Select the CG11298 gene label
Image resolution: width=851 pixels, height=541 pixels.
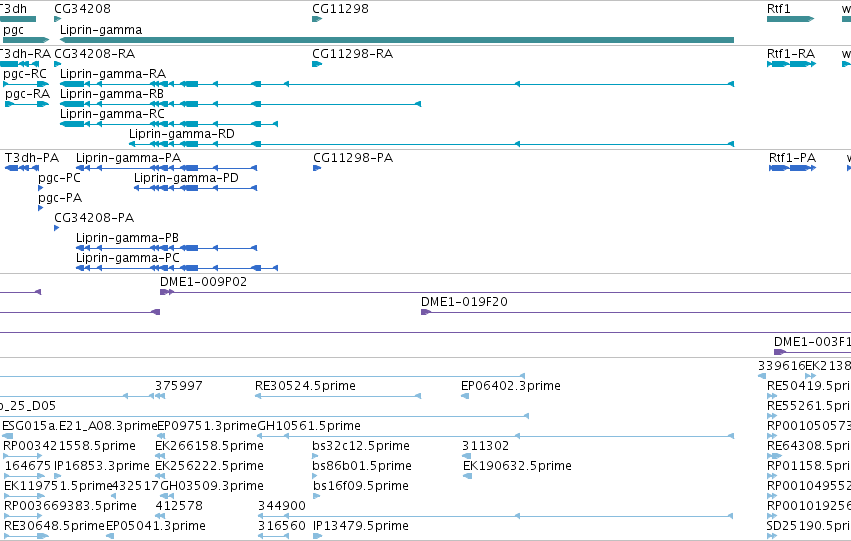(340, 9)
